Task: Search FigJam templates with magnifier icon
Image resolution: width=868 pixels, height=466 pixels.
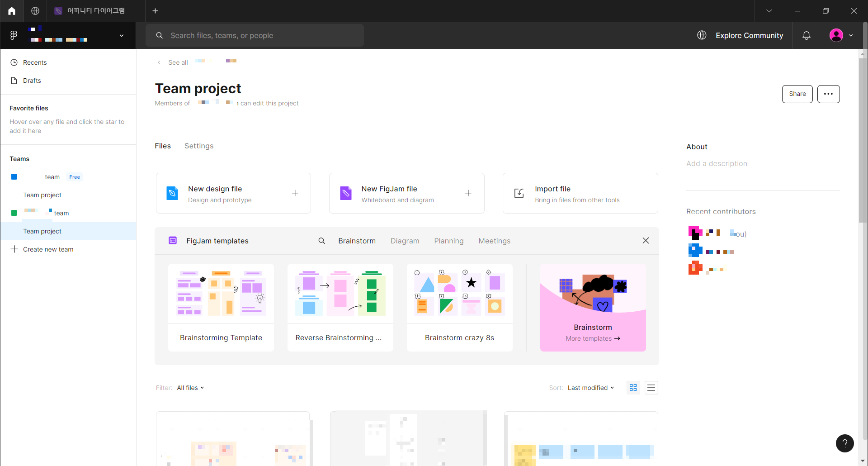Action: click(321, 241)
